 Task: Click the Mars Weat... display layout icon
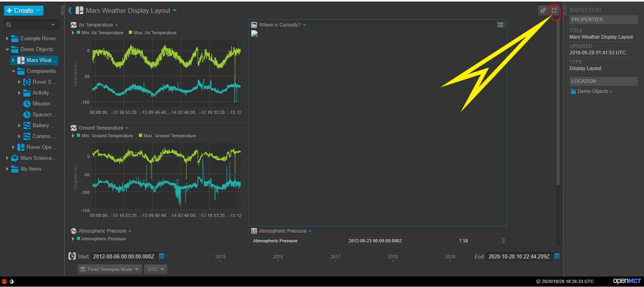pyautogui.click(x=21, y=60)
